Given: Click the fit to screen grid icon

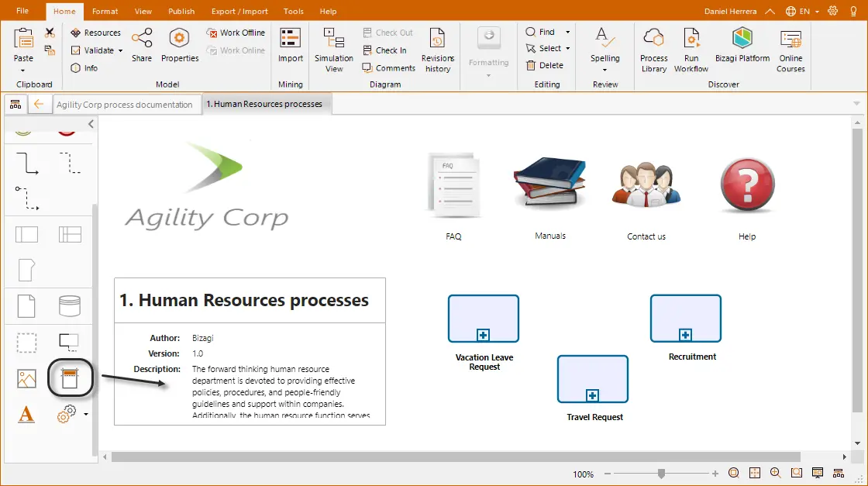Looking at the screenshot, I should pos(755,473).
